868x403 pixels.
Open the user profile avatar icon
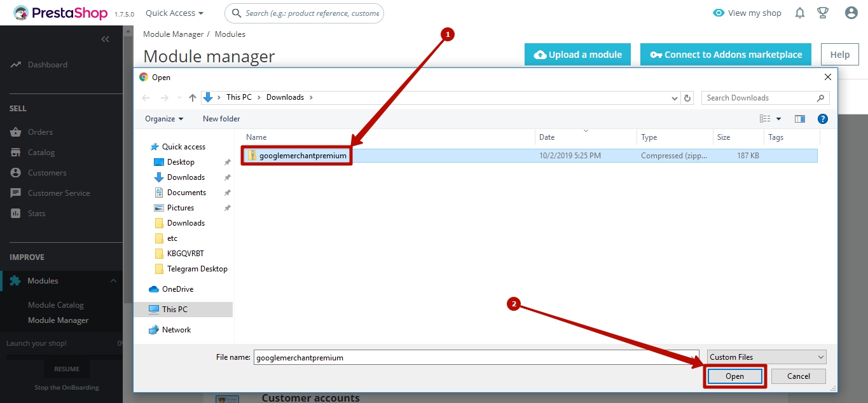[x=851, y=13]
